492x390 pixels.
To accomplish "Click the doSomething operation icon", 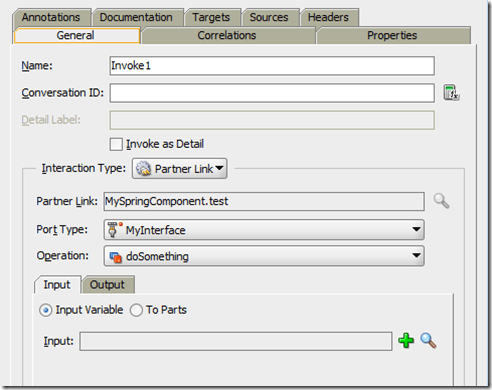I will coord(116,257).
